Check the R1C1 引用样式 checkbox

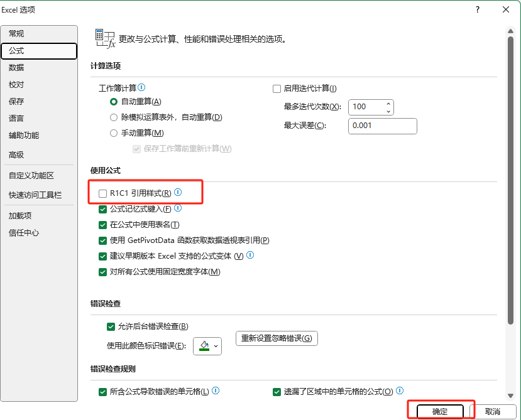102,193
